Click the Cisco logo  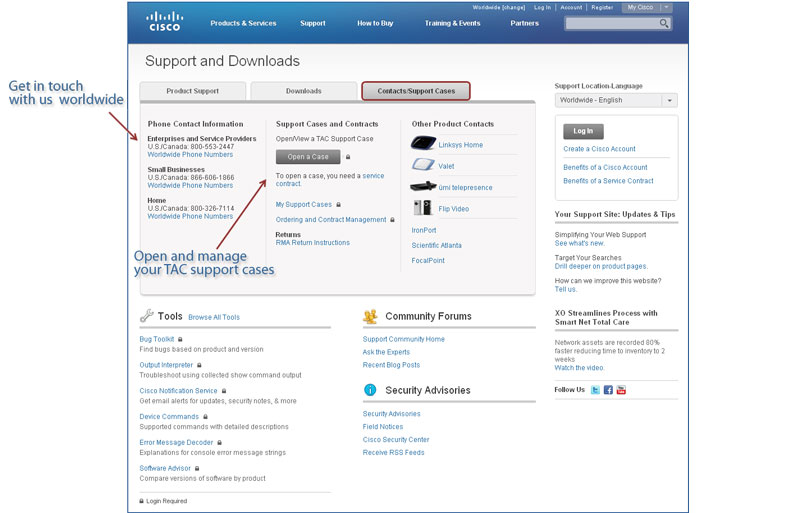tap(164, 22)
